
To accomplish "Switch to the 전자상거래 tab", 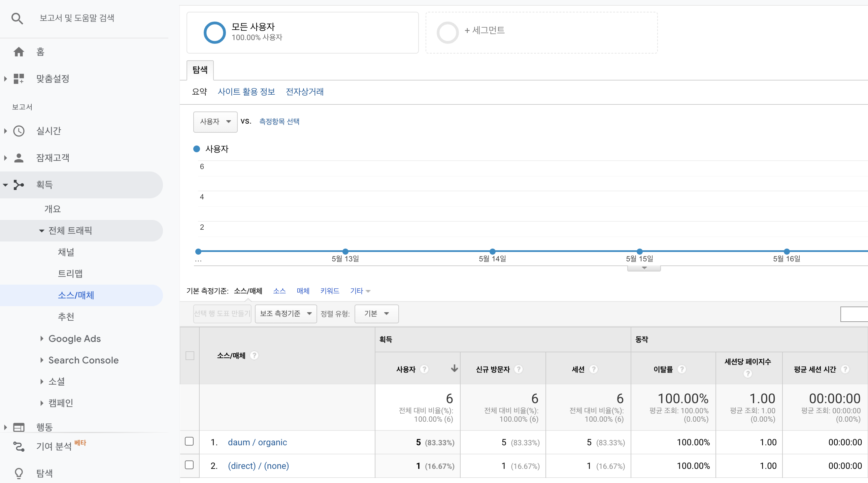I will point(304,92).
